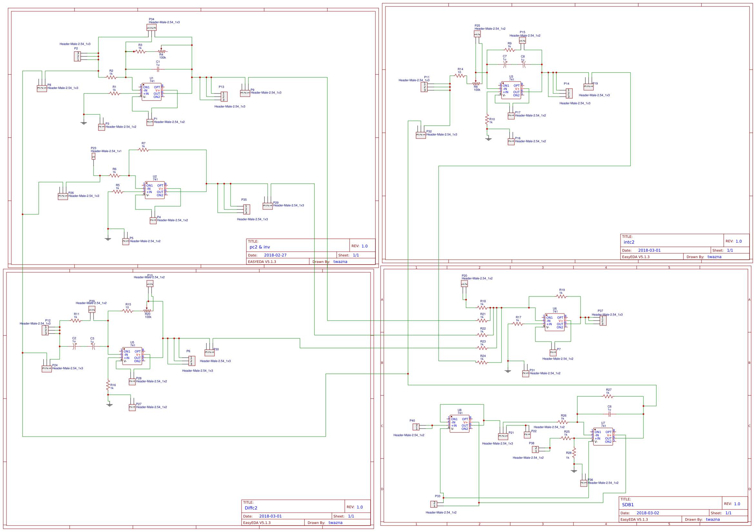Click the date '2018-03-02'

[x=648, y=513]
